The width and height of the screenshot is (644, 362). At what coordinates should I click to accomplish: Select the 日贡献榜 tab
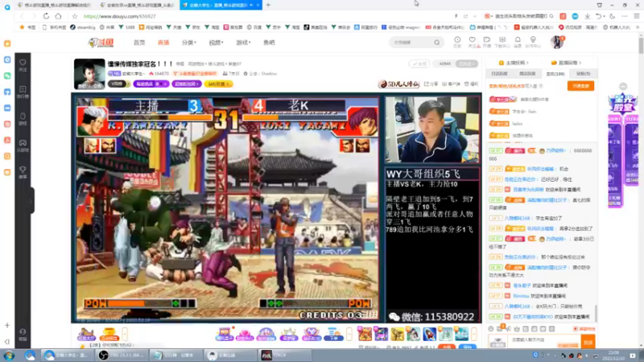(x=499, y=74)
